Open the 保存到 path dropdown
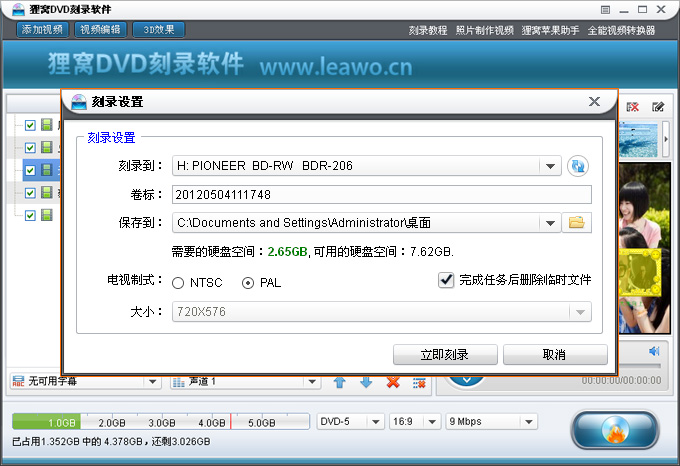680x466 pixels. pos(550,223)
